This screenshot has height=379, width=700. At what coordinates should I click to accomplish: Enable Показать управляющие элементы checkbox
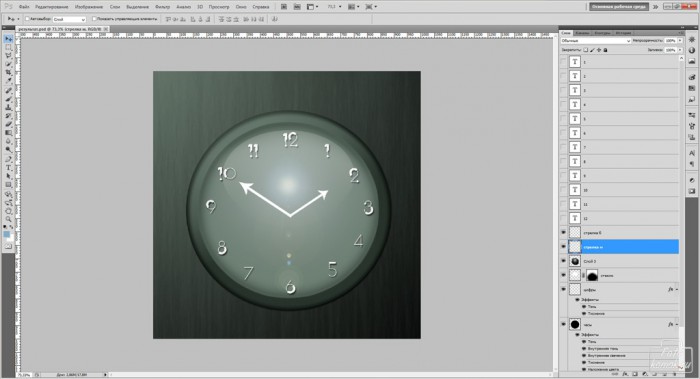point(94,19)
